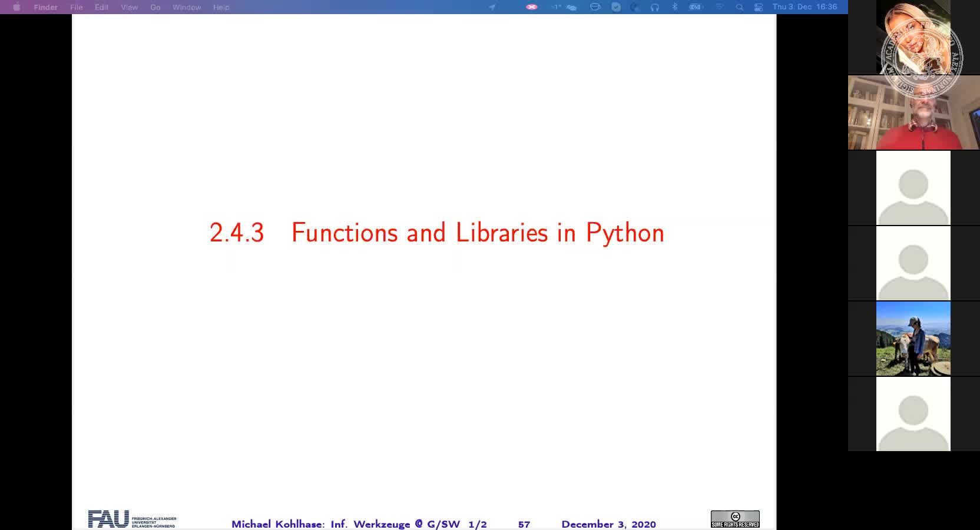
Task: Open the Wi-Fi status menu
Action: tap(719, 7)
